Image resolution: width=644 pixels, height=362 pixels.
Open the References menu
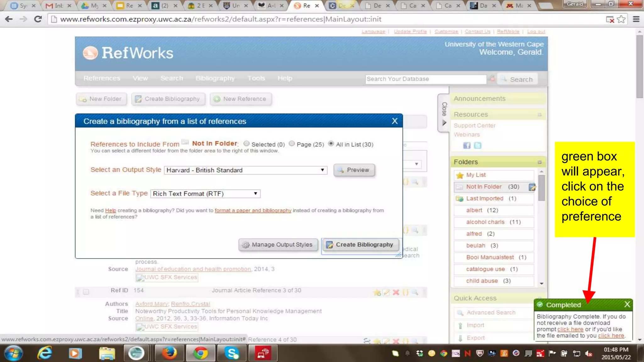(102, 78)
